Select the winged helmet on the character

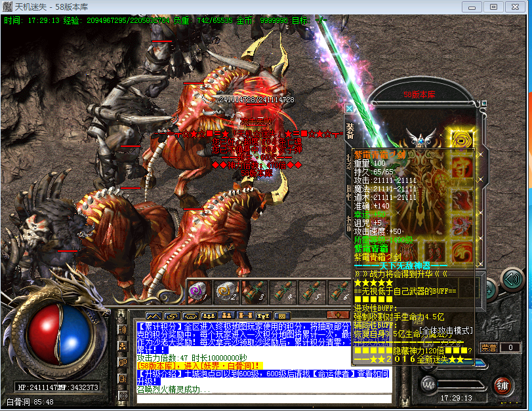click(x=420, y=137)
